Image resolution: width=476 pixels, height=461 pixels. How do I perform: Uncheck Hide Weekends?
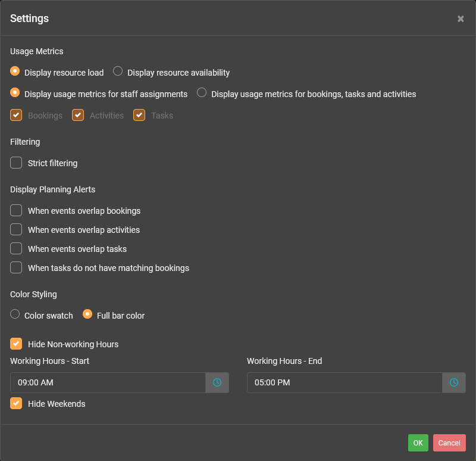pyautogui.click(x=16, y=403)
